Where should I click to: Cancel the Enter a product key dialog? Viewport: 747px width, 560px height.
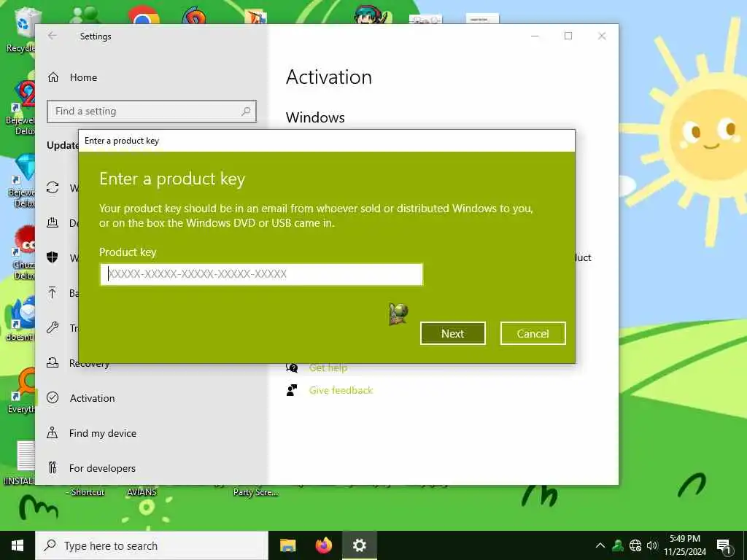click(533, 333)
